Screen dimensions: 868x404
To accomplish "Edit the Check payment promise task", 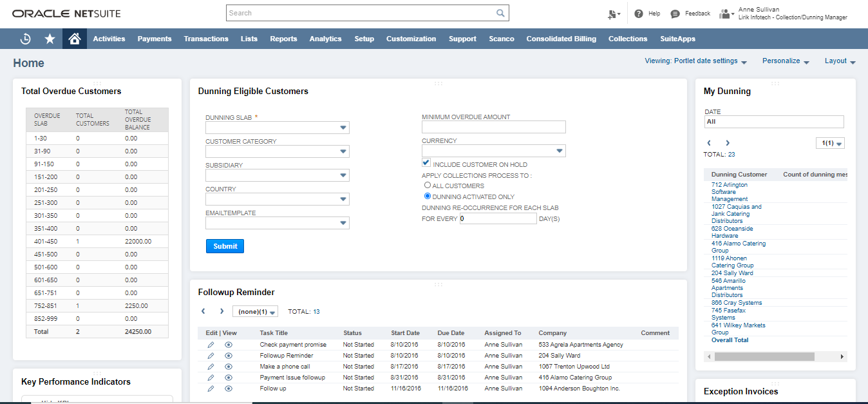I will [211, 345].
